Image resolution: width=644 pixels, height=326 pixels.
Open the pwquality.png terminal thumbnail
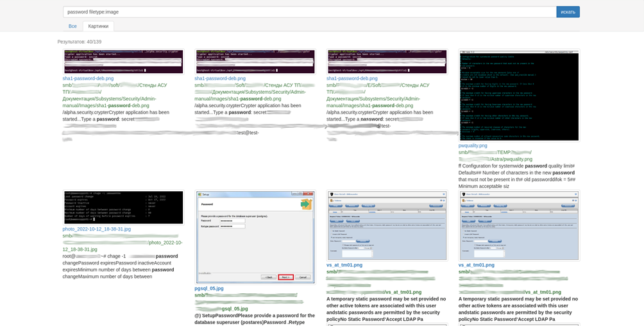(x=519, y=96)
